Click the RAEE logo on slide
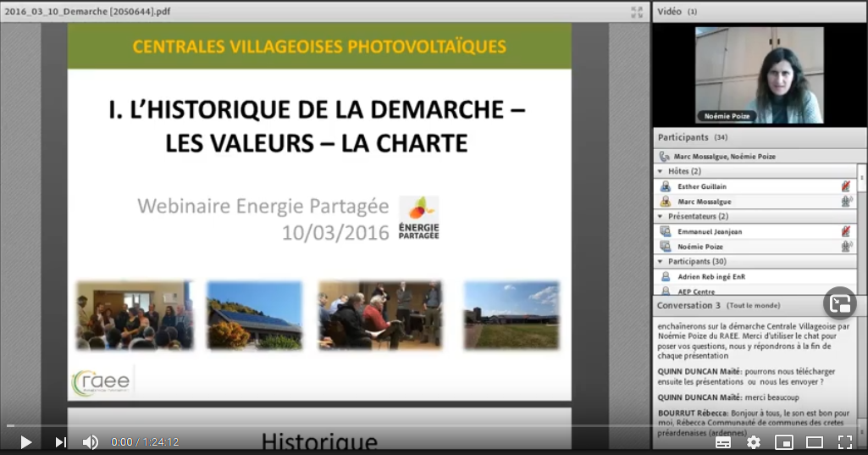Viewport: 868px width, 455px height. tap(101, 382)
